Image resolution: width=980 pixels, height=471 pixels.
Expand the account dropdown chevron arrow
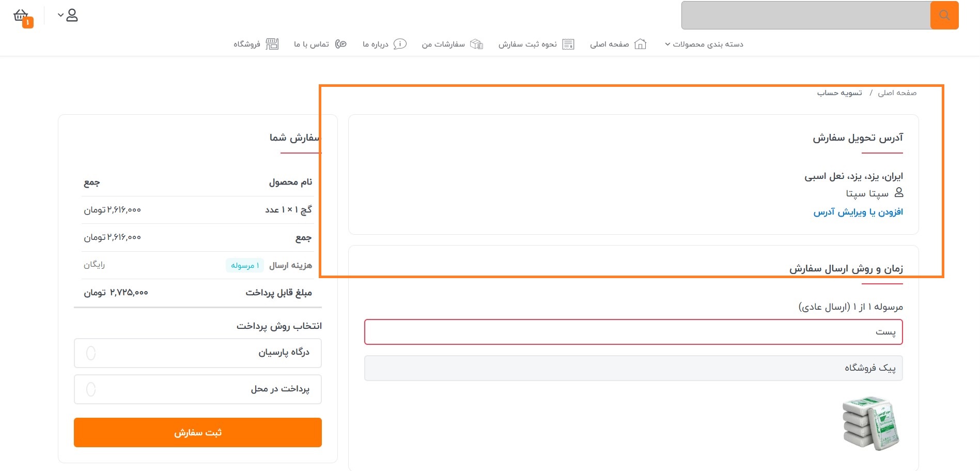(x=60, y=15)
